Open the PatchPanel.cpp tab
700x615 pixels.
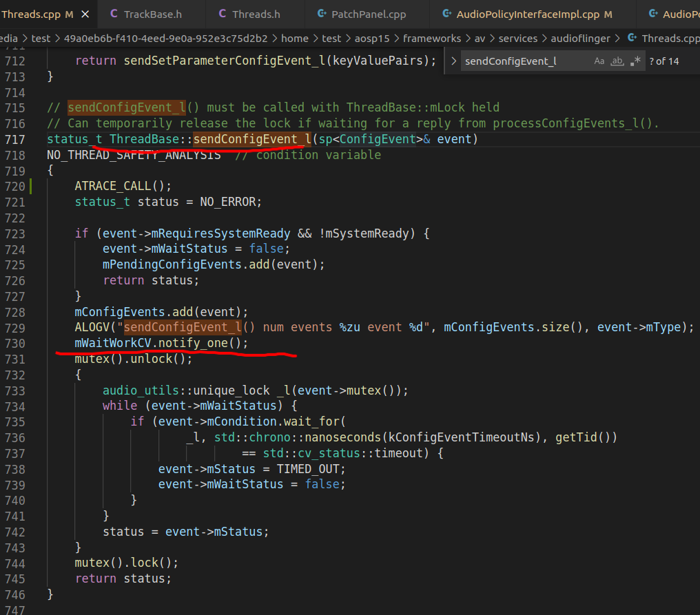[369, 14]
